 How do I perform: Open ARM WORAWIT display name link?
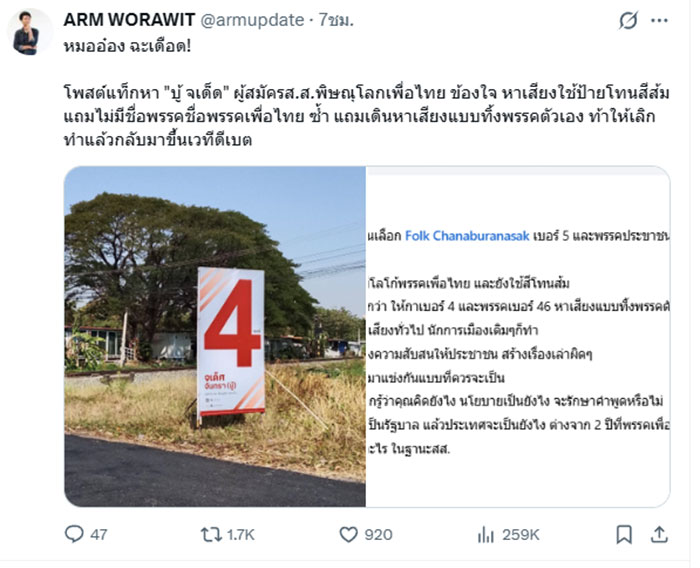click(x=129, y=20)
